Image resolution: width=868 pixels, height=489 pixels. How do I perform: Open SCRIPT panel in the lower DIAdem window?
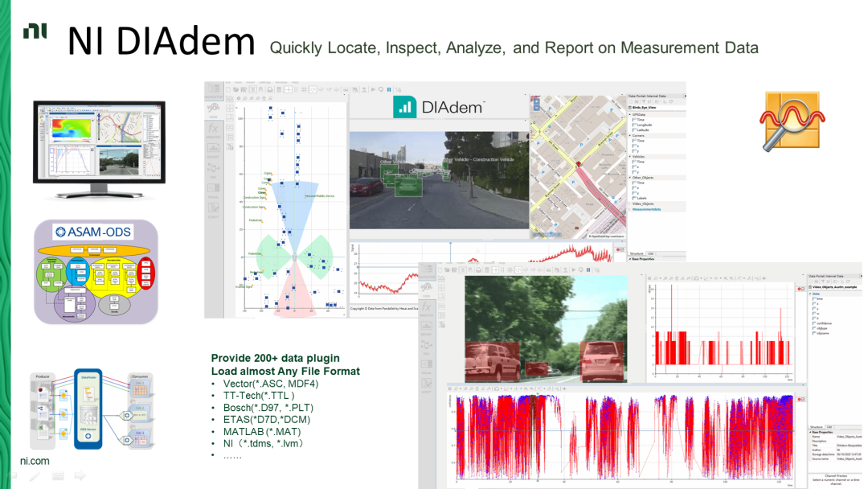tap(426, 385)
